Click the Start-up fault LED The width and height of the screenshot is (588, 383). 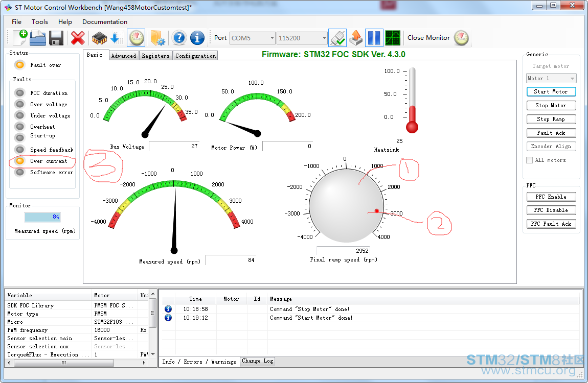click(20, 137)
